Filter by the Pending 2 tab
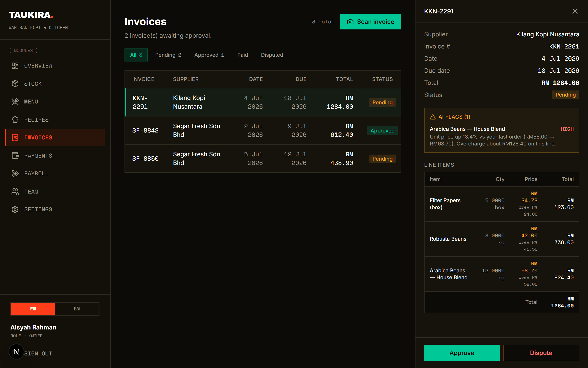This screenshot has height=368, width=588. tap(168, 55)
